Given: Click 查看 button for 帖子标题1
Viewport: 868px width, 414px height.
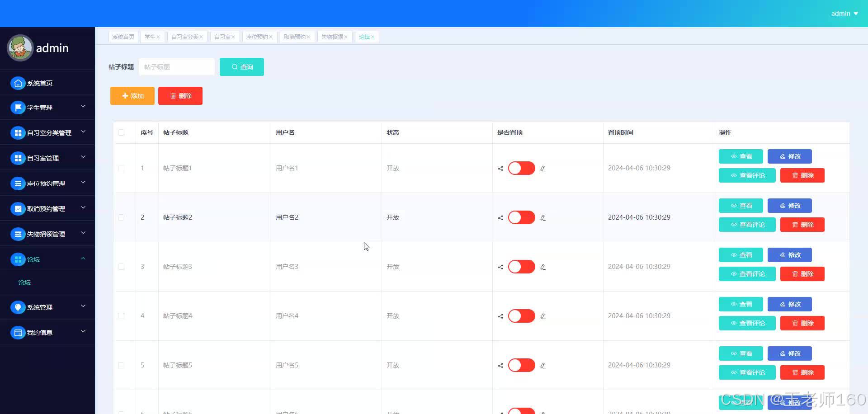Looking at the screenshot, I should pos(741,156).
